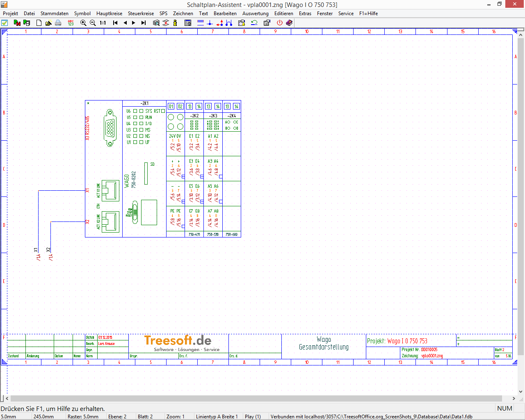This screenshot has width=525, height=420.
Task: Jump to the first sheet arrow
Action: (115, 23)
